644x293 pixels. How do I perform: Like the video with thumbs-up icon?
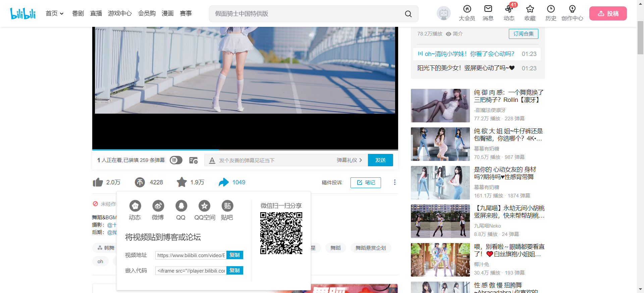coord(98,182)
